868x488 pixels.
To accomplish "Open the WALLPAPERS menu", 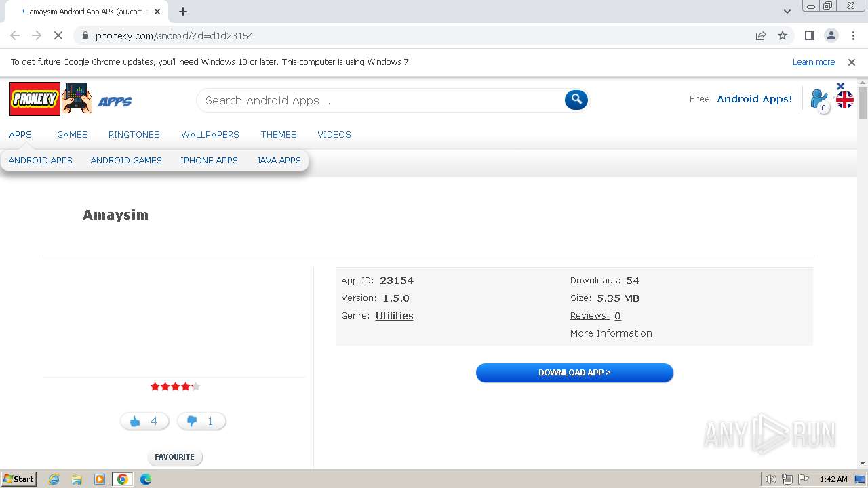I will [x=210, y=134].
